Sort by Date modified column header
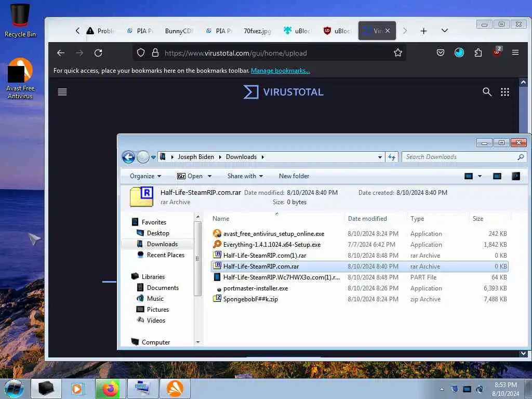This screenshot has width=532, height=399. [375, 219]
